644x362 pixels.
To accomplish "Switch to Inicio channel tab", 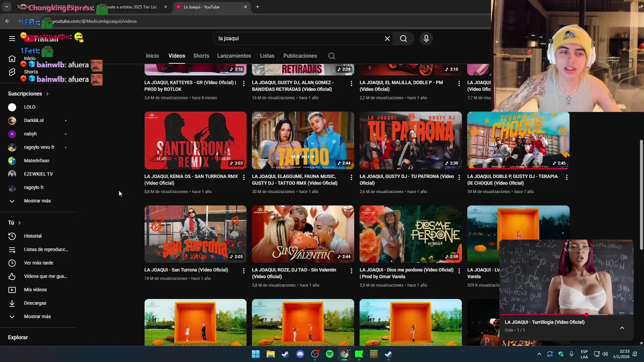I will point(152,56).
